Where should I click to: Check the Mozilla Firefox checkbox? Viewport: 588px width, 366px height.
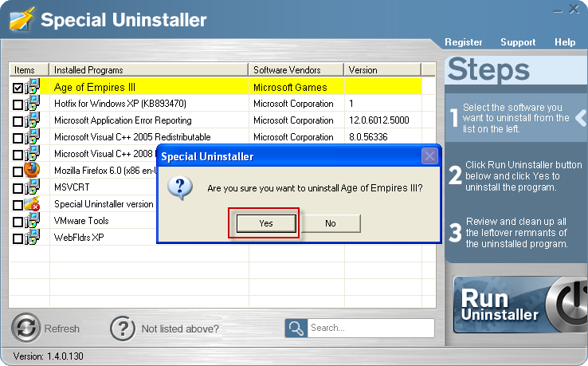click(x=18, y=171)
